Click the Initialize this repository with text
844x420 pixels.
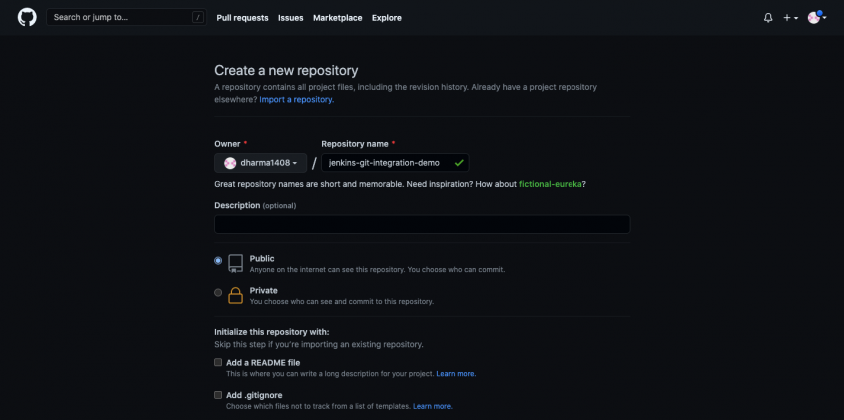(x=272, y=332)
